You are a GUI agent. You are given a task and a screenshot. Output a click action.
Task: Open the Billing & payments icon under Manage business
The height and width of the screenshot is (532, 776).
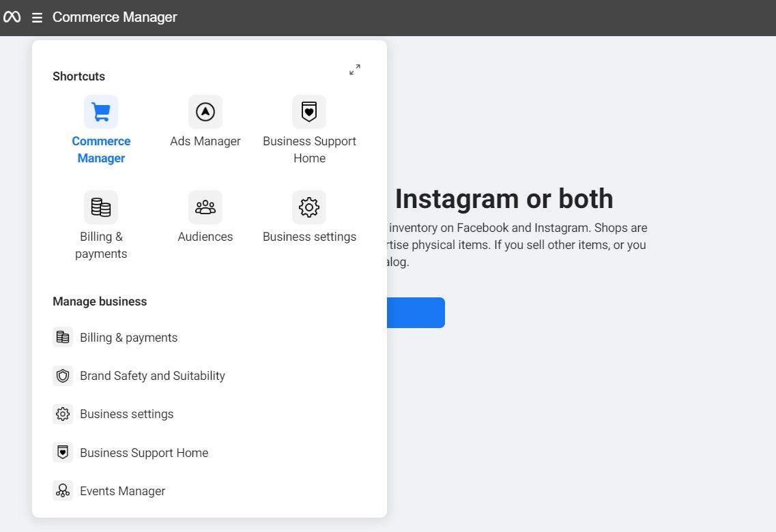tap(63, 337)
